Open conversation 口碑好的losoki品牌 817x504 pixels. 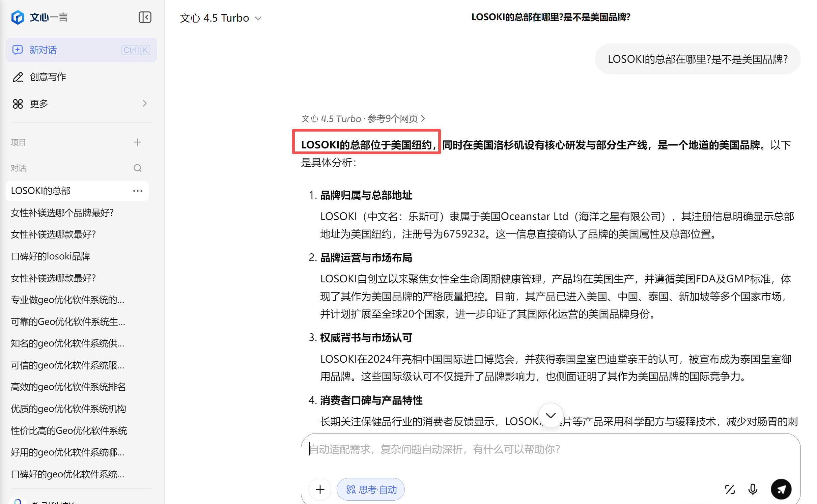click(51, 256)
